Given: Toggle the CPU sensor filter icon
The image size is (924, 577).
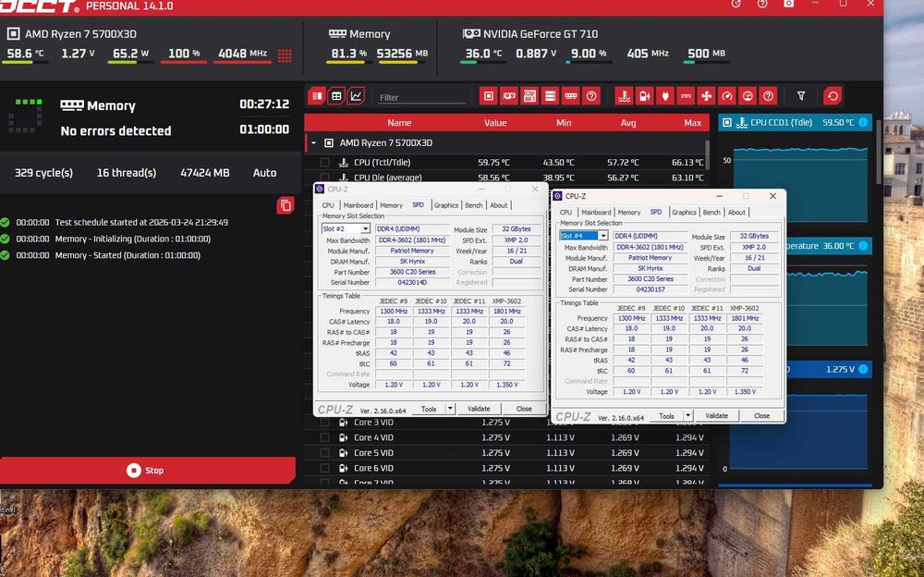Looking at the screenshot, I should 488,96.
